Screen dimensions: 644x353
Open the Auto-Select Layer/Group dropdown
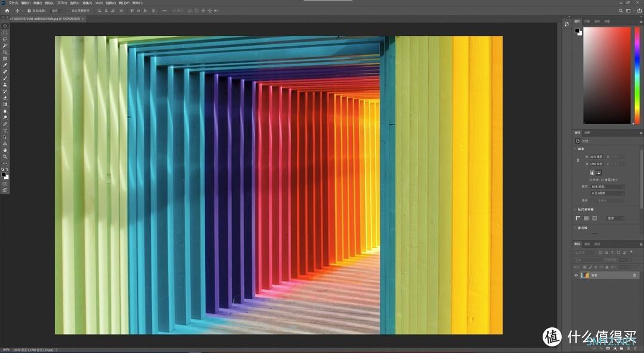[x=57, y=11]
